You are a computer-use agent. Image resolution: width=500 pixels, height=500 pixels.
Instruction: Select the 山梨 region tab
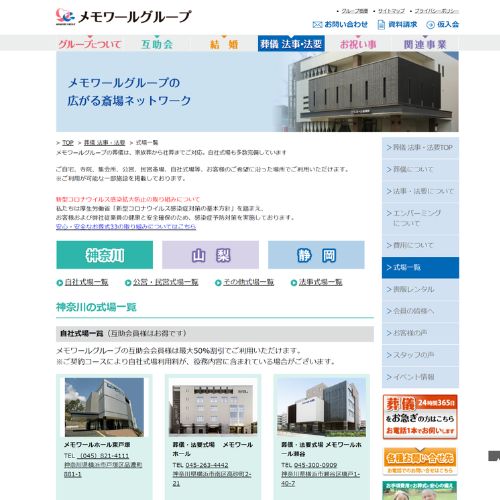pos(210,255)
